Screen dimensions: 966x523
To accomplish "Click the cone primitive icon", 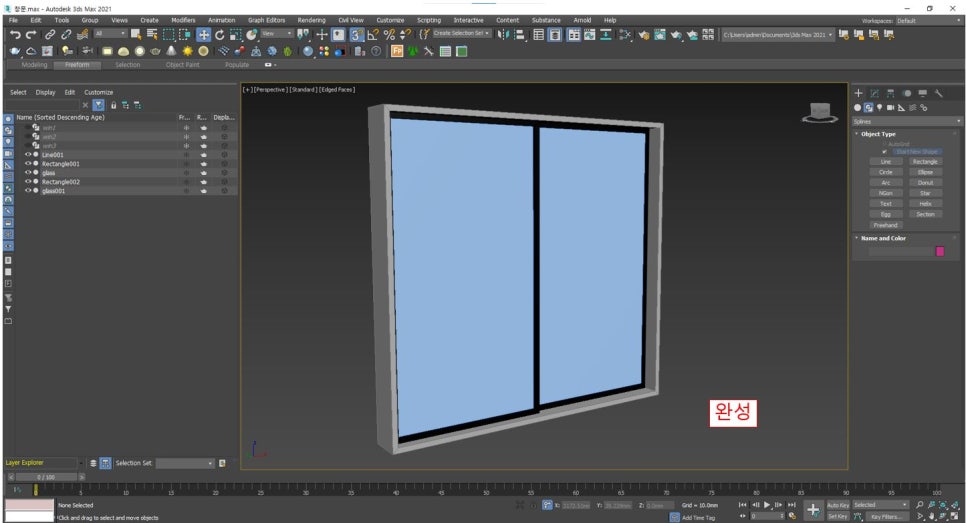I will click(171, 51).
